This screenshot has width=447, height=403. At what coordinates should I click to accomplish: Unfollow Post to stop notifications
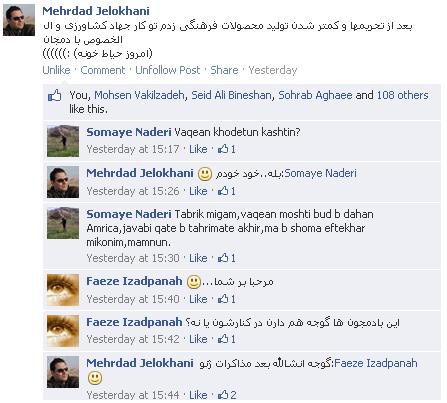pyautogui.click(x=168, y=70)
